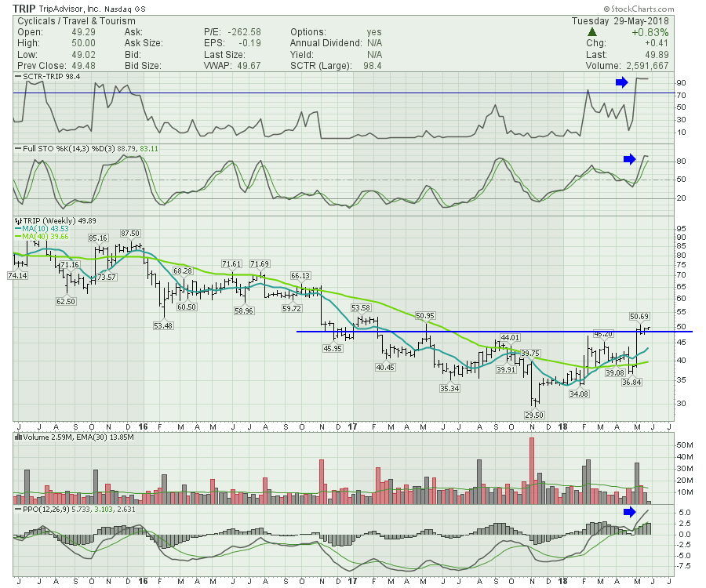Click the EPS value -0.19
The image size is (706, 588).
click(250, 43)
